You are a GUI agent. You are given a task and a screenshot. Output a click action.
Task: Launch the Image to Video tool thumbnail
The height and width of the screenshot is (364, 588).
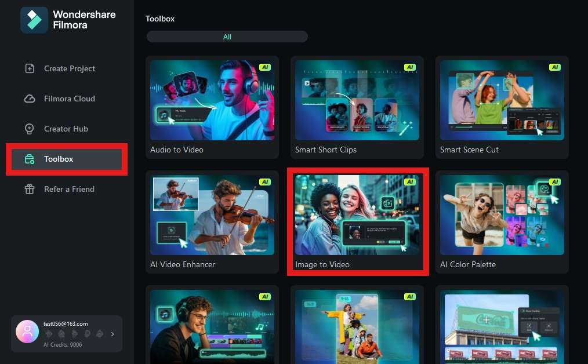pyautogui.click(x=357, y=215)
